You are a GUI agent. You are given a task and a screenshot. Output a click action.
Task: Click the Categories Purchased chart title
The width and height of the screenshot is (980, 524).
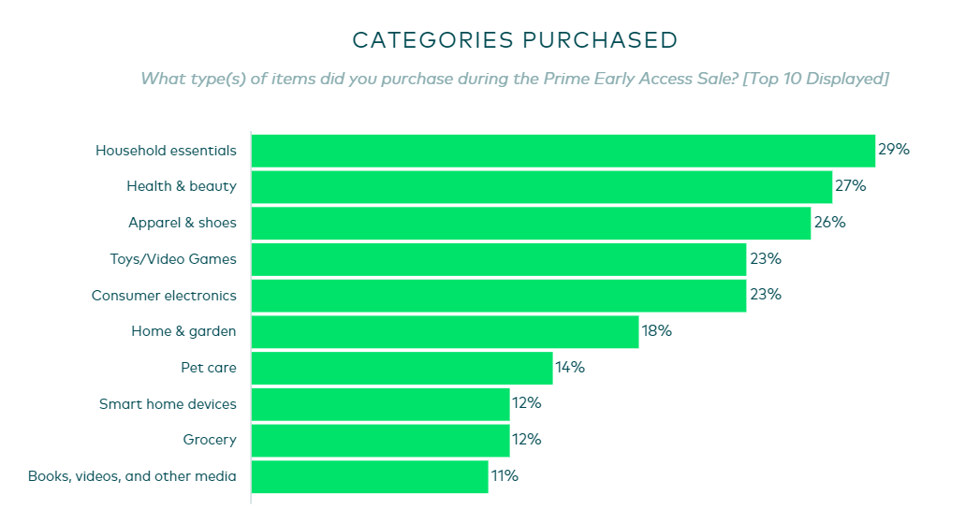coord(515,40)
